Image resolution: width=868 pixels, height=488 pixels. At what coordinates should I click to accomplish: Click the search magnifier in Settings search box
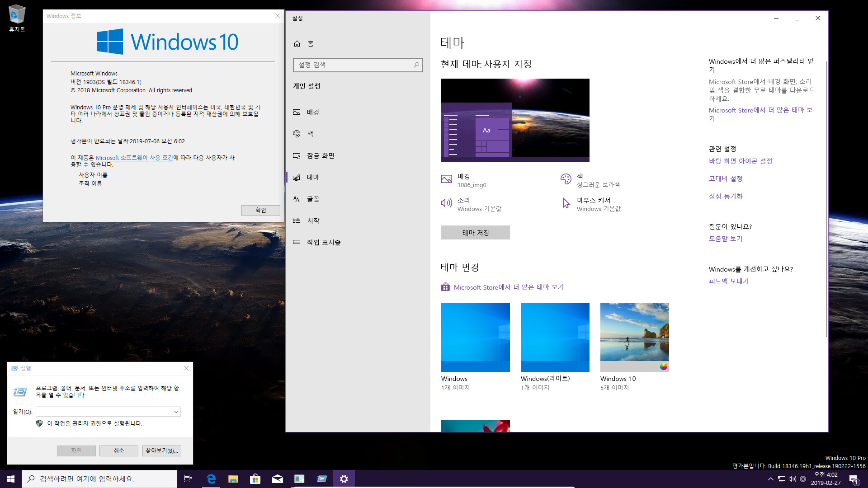[416, 65]
